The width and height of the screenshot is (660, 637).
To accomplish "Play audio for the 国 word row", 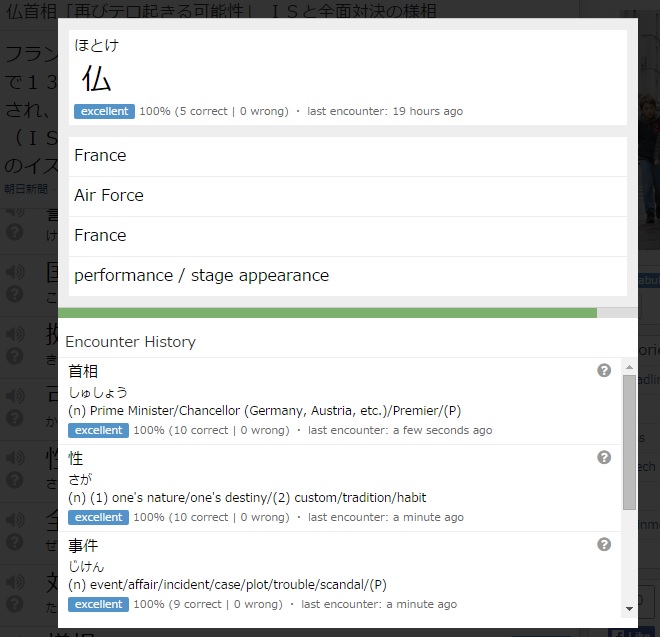I will point(15,271).
